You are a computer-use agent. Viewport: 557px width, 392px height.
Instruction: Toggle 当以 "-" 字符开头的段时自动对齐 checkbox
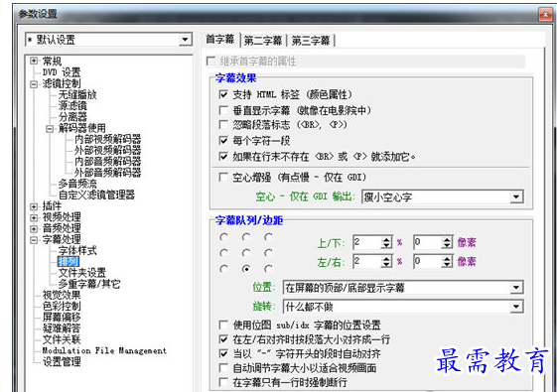tap(223, 353)
